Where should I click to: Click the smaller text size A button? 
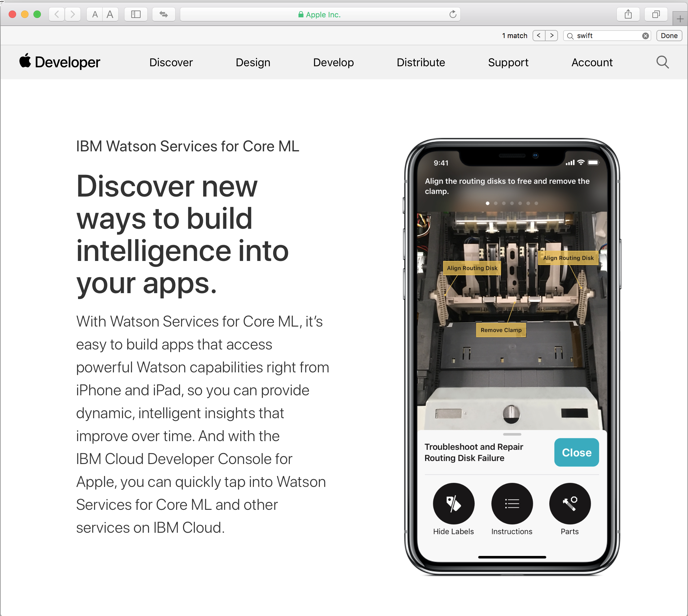coord(95,14)
